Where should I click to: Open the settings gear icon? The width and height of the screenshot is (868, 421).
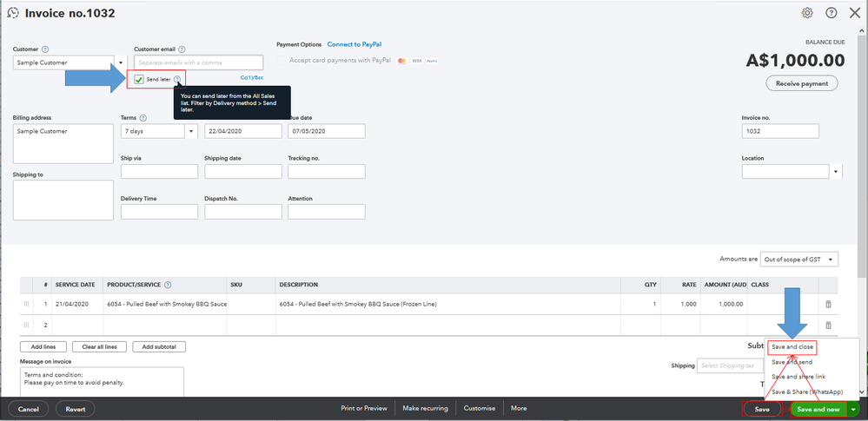pyautogui.click(x=807, y=13)
